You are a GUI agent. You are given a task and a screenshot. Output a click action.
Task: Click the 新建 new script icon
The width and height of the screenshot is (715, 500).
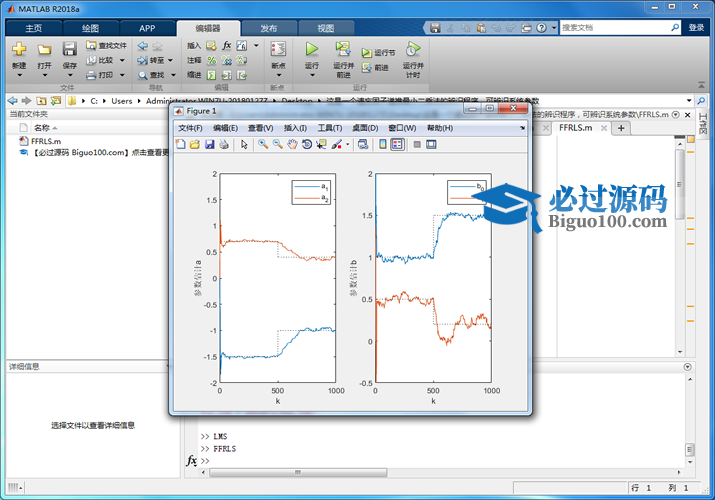[x=19, y=49]
